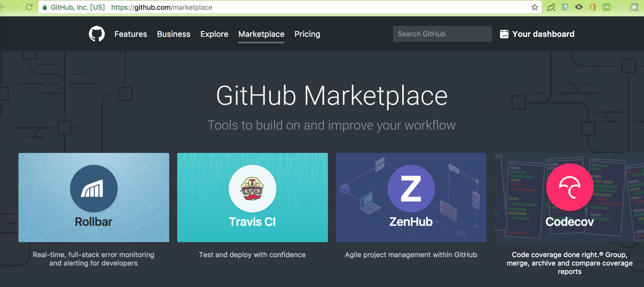Click 'Test and deploy with confidence' text
The width and height of the screenshot is (644, 287).
[252, 255]
